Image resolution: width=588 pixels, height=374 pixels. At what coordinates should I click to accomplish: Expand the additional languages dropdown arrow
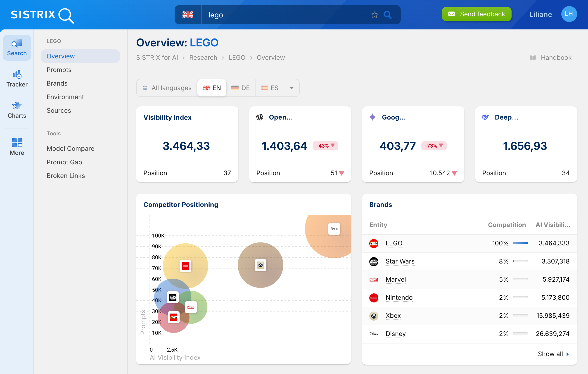292,88
